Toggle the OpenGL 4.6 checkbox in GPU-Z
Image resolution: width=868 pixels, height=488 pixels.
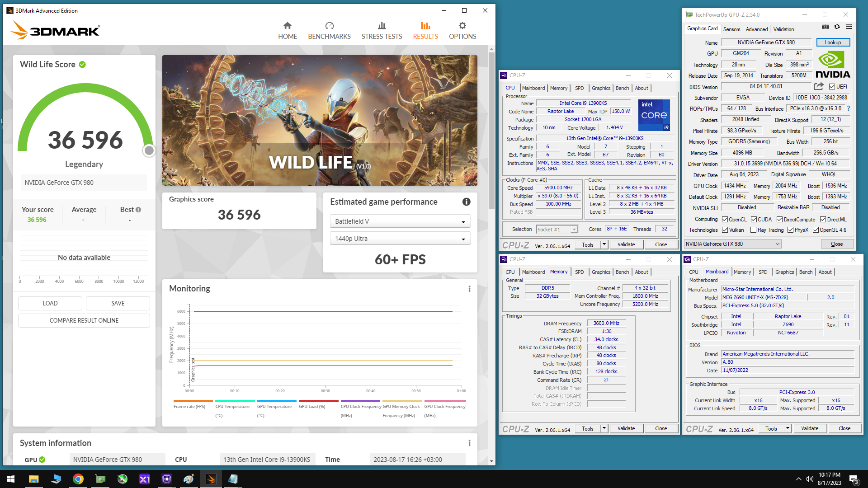click(816, 230)
